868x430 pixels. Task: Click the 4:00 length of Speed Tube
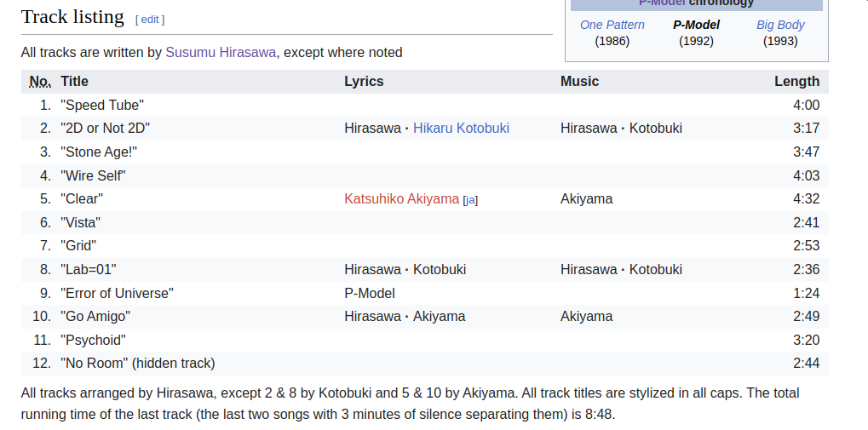pos(806,105)
